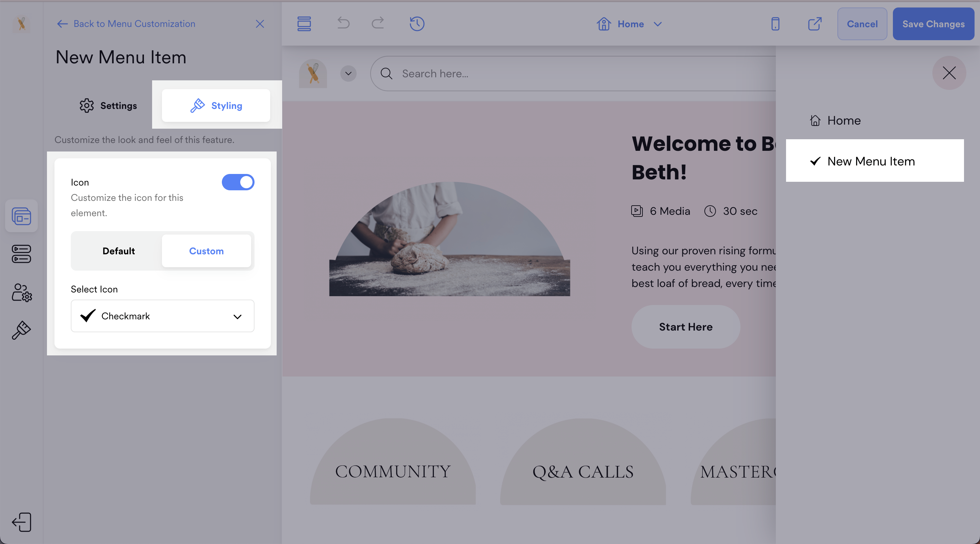Click the redo arrow icon

(x=377, y=23)
